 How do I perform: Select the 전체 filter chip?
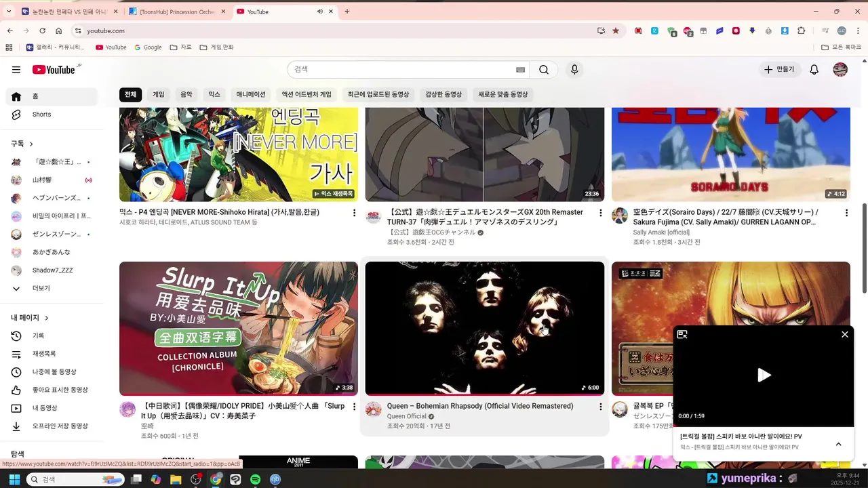130,94
